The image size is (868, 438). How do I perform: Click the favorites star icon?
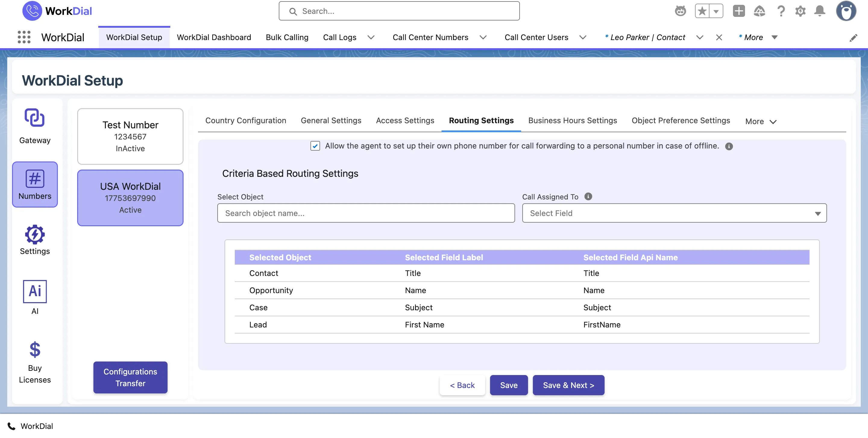(702, 11)
